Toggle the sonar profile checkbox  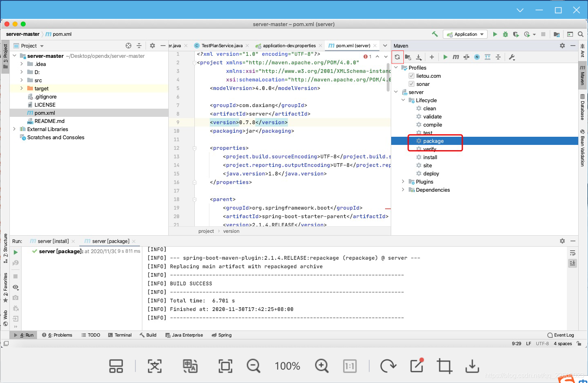click(412, 84)
